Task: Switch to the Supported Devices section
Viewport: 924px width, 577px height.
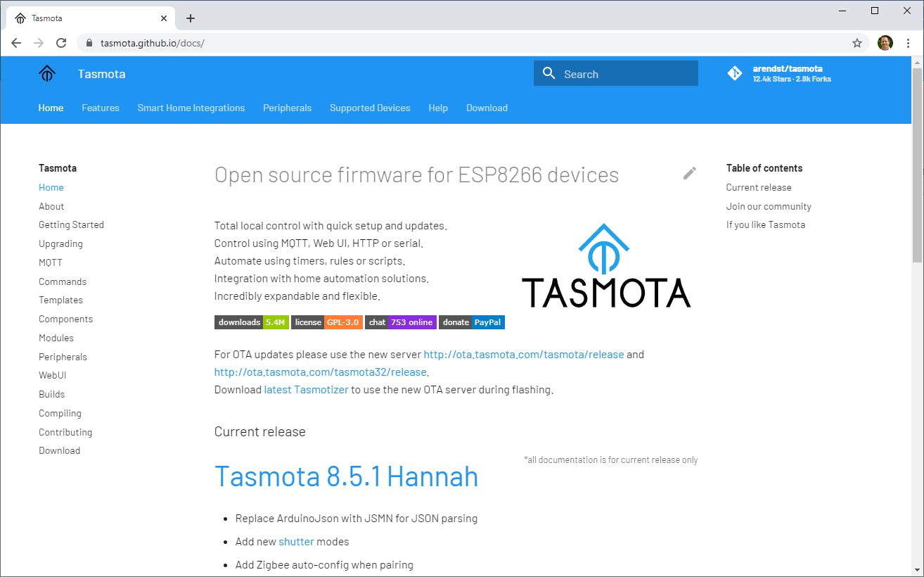Action: click(x=370, y=108)
